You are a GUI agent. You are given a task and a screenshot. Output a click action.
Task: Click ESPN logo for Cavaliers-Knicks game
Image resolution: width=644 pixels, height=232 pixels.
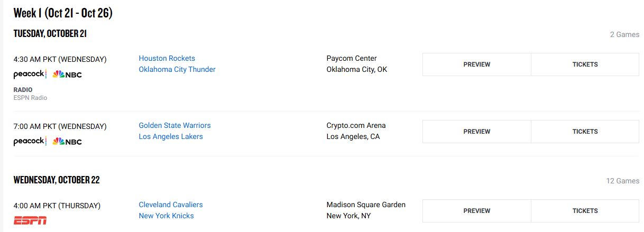(30, 220)
